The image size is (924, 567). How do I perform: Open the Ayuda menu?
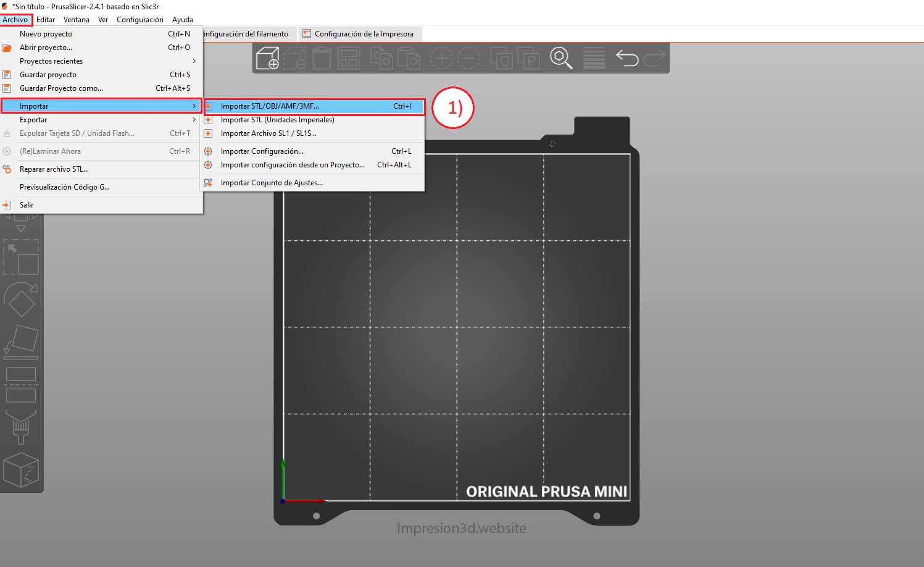click(183, 20)
